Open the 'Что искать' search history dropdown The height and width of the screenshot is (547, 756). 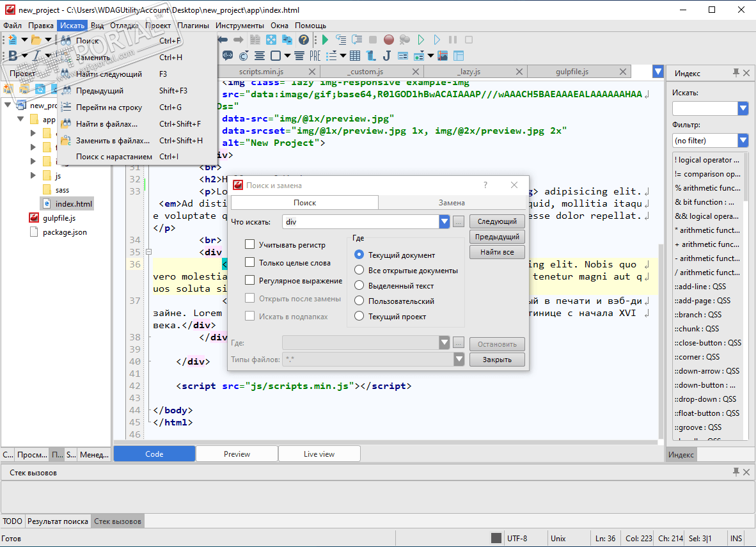[445, 221]
